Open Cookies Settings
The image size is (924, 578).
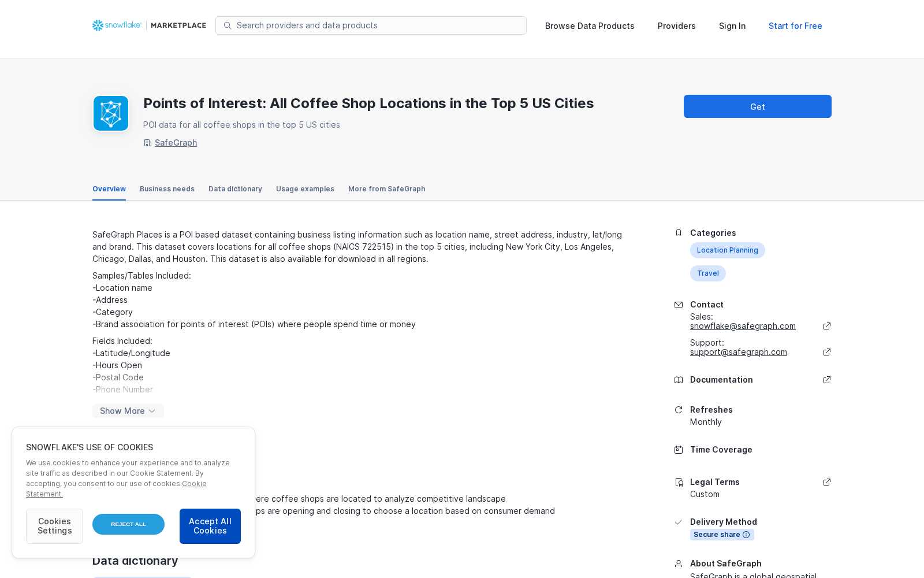(x=54, y=526)
